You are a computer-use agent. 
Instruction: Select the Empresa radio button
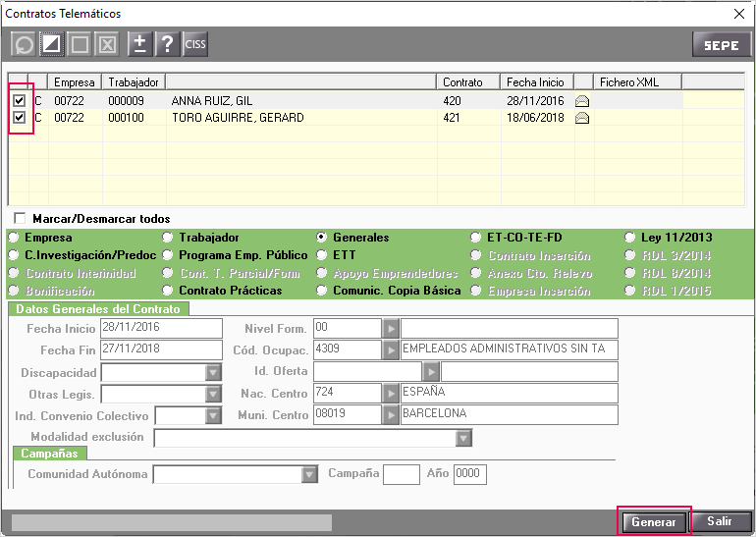click(x=14, y=238)
